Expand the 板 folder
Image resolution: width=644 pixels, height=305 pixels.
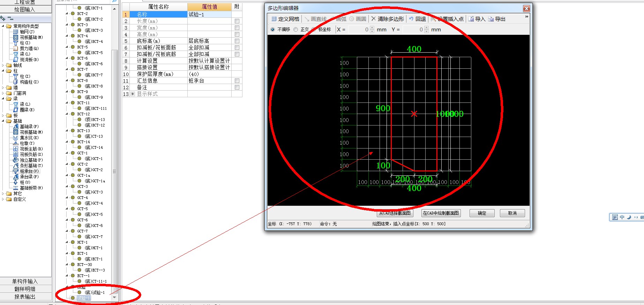tap(3, 115)
